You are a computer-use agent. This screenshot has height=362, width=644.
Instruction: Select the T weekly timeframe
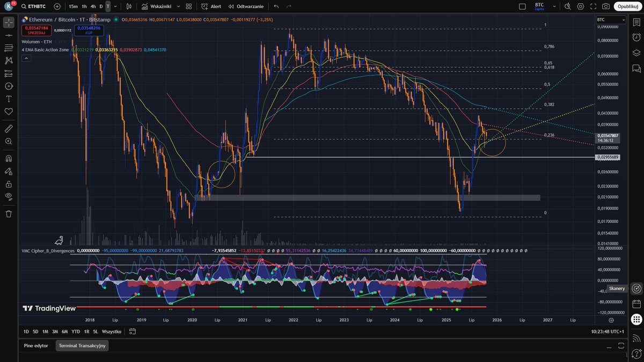(x=108, y=6)
